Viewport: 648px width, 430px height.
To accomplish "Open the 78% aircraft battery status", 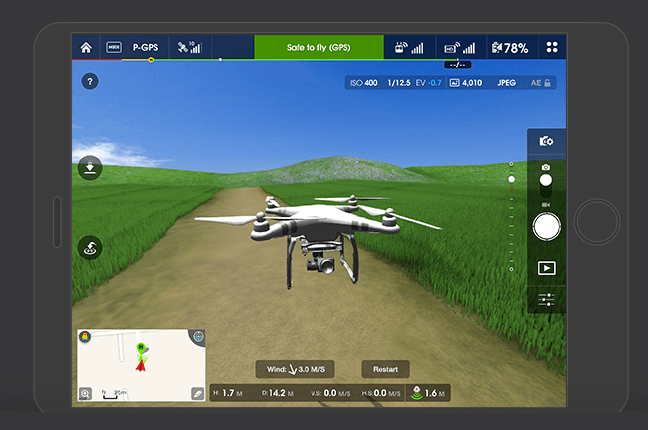I will pyautogui.click(x=510, y=47).
